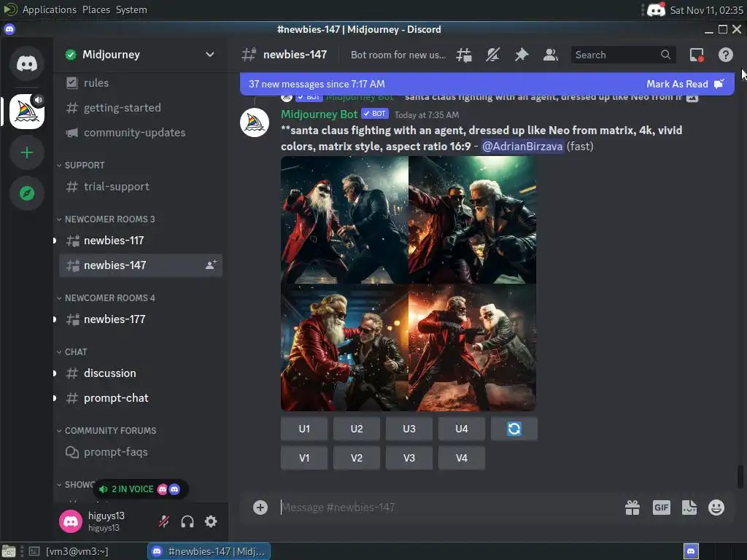Open the Applications menu
The image size is (747, 560).
(x=49, y=9)
